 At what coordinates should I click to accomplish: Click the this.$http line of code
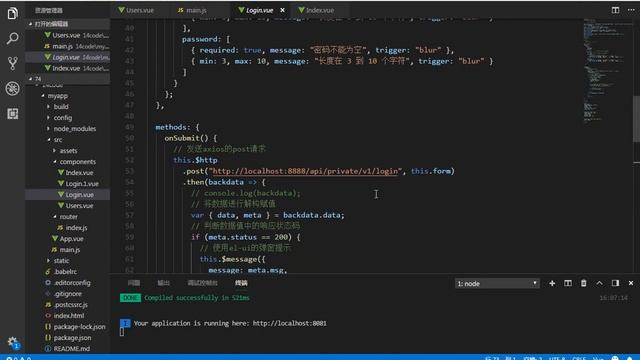point(195,160)
